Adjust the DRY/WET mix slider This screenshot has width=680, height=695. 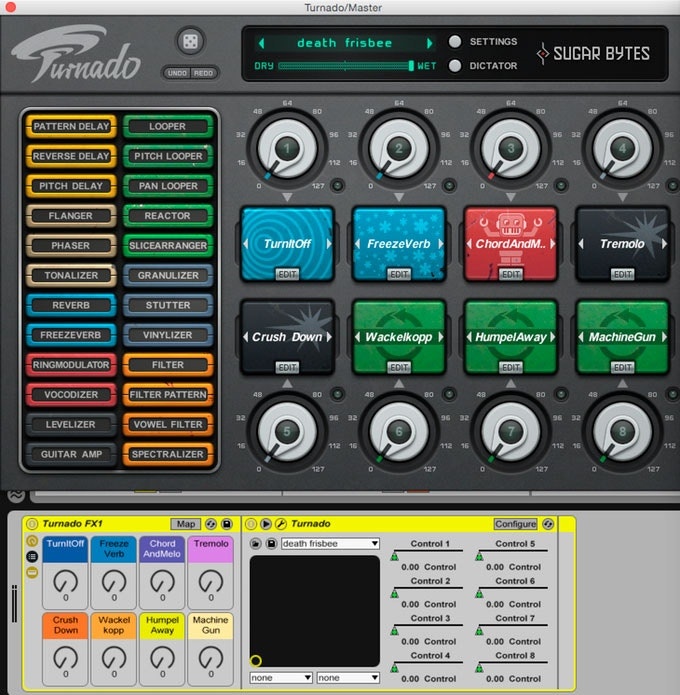[x=346, y=66]
